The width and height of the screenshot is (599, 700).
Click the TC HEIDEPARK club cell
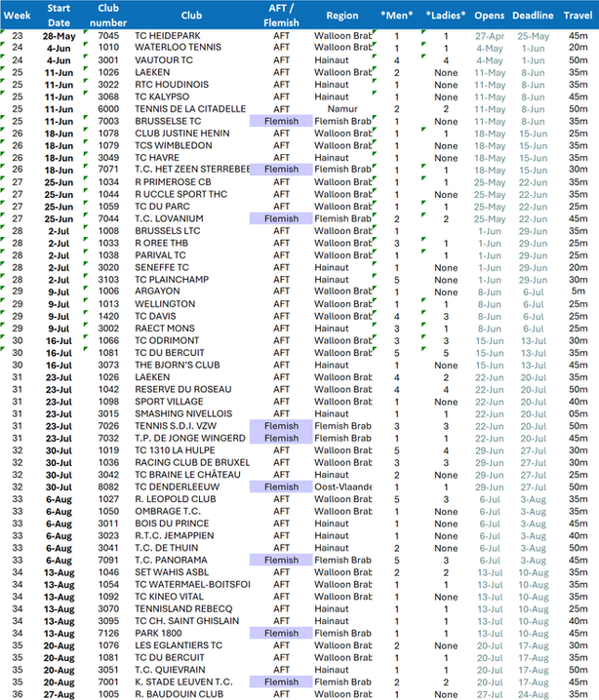coord(168,36)
